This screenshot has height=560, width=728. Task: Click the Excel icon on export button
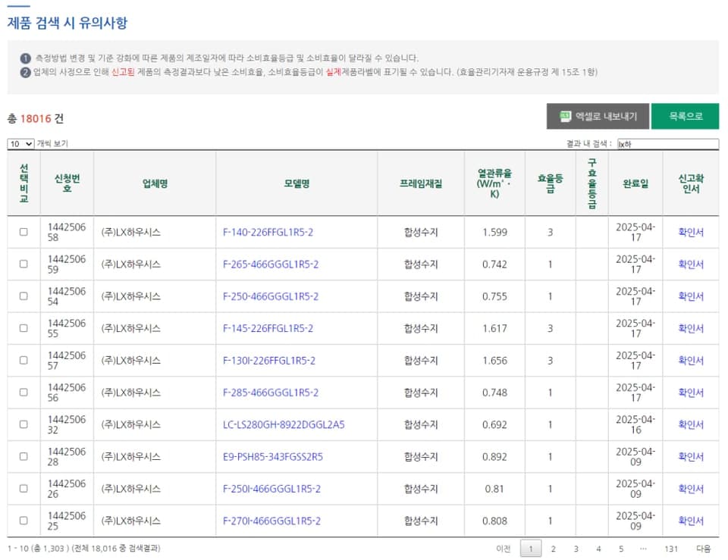[564, 116]
